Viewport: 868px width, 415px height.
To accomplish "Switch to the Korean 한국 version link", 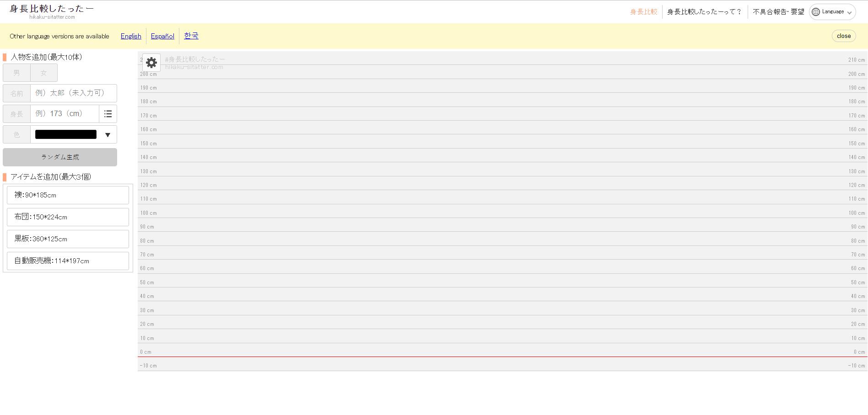I will (191, 36).
